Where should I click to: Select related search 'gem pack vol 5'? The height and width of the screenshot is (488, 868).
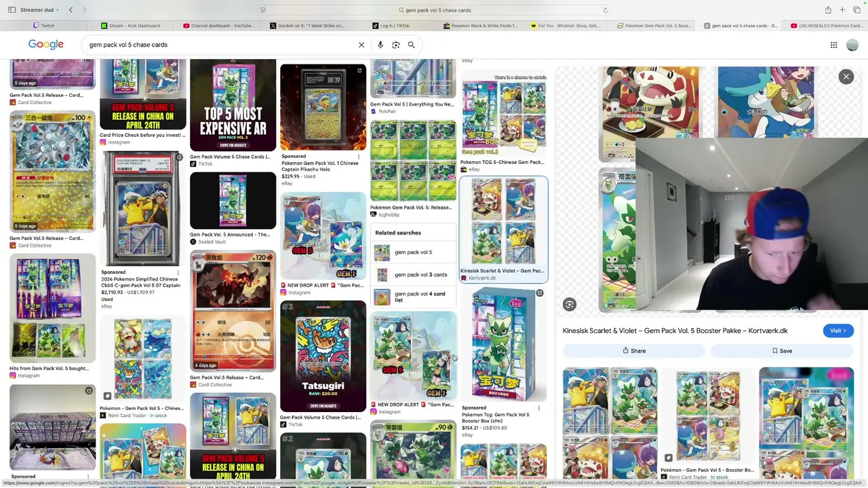click(414, 252)
